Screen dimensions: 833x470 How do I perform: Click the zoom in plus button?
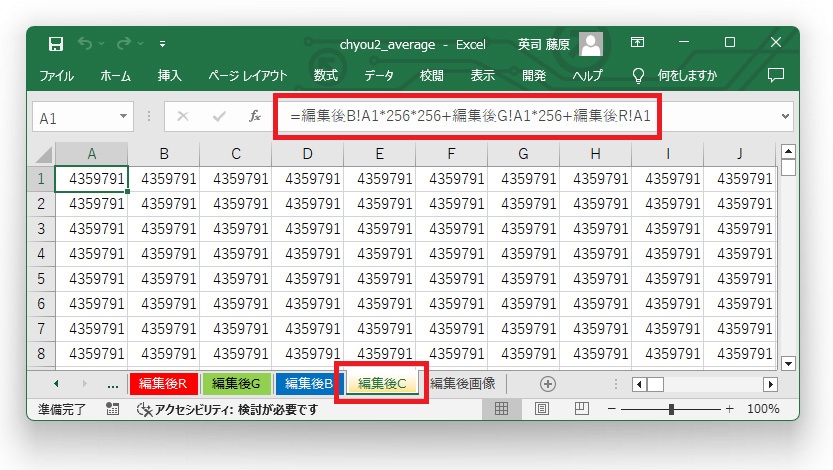(729, 409)
